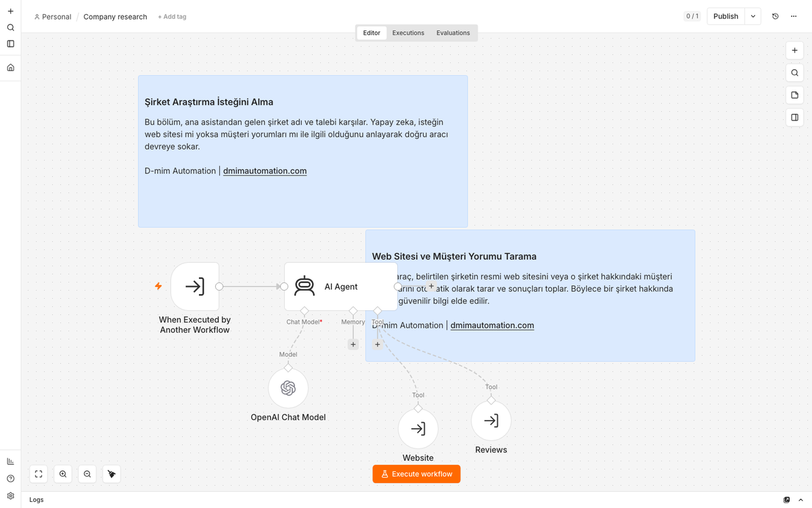Open the help question mark icon

(x=10, y=478)
